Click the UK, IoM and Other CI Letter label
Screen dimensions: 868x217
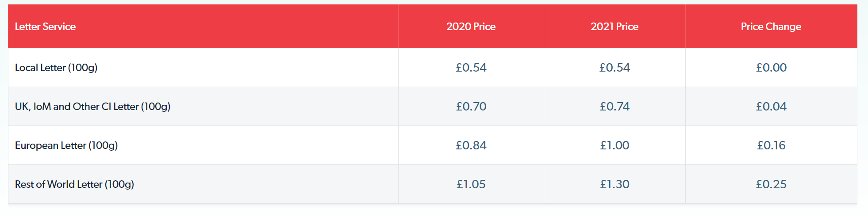(92, 107)
